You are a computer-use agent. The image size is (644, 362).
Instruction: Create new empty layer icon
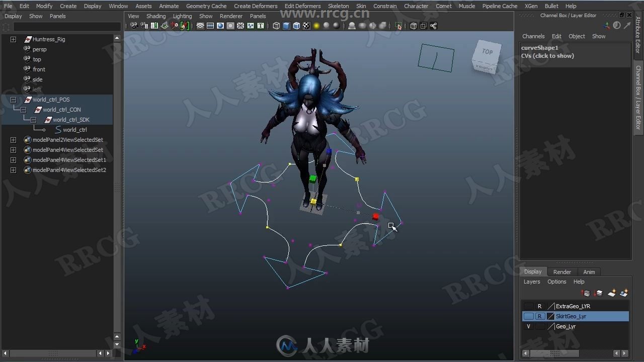[x=612, y=293]
